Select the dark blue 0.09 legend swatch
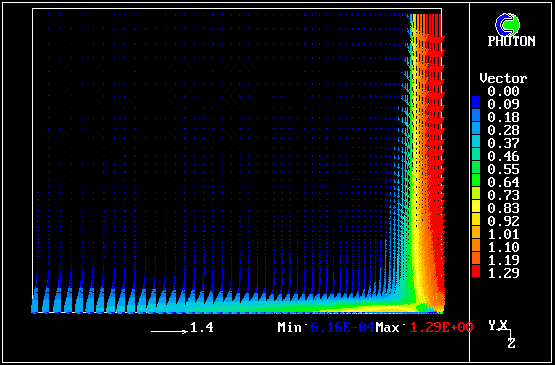Image resolution: width=555 pixels, height=365 pixels. click(x=476, y=102)
